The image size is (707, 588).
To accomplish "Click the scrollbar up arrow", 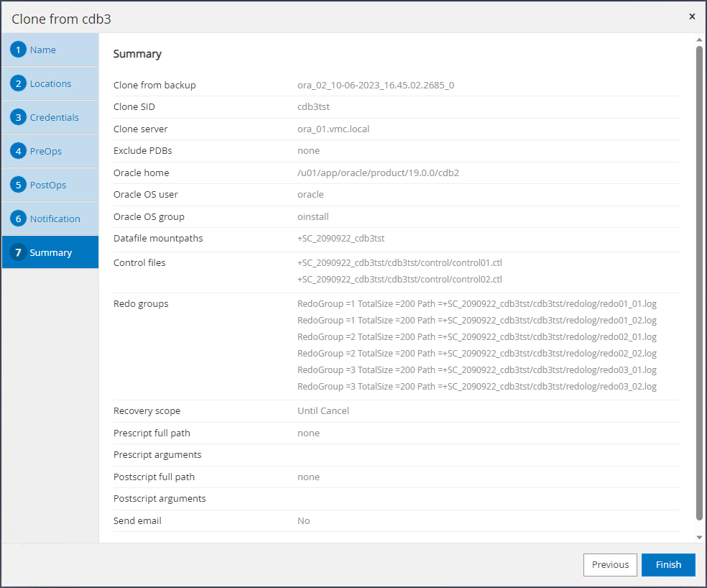I will (x=699, y=40).
